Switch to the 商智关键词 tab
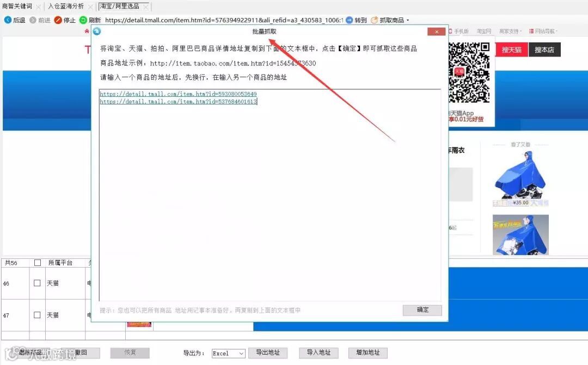The width and height of the screenshot is (588, 365). point(17,7)
